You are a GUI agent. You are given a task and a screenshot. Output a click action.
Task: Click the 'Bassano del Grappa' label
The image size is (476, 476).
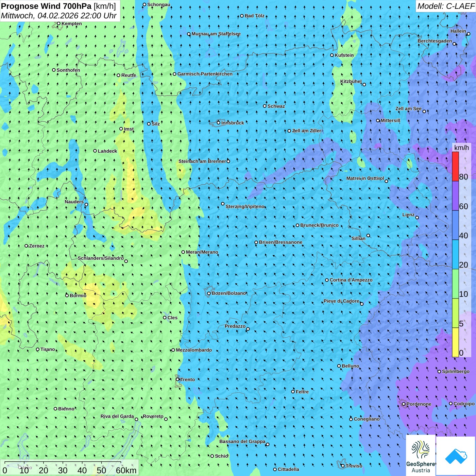pyautogui.click(x=242, y=441)
